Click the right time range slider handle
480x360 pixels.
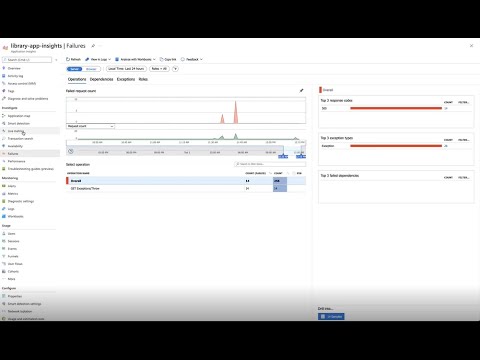point(301,156)
